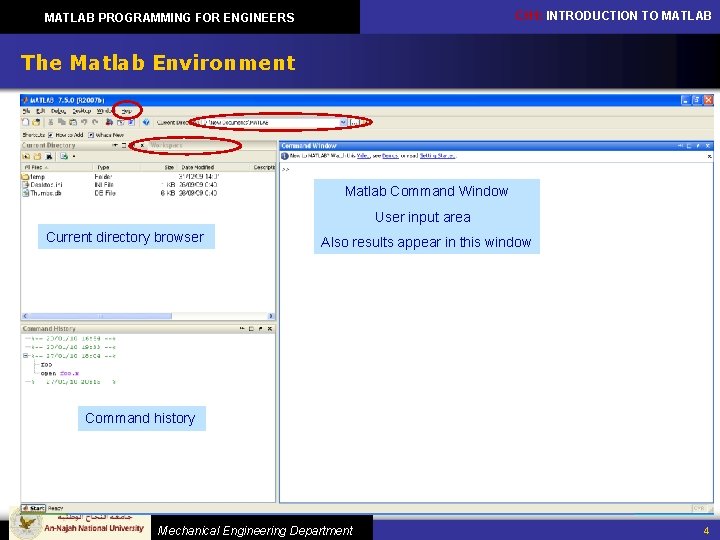Open the Edit menu
This screenshot has width=720, height=540.
click(x=40, y=111)
